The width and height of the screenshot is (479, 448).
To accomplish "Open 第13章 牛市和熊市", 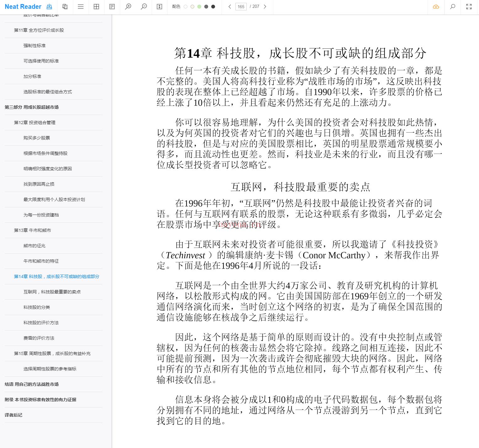I will (x=32, y=230).
